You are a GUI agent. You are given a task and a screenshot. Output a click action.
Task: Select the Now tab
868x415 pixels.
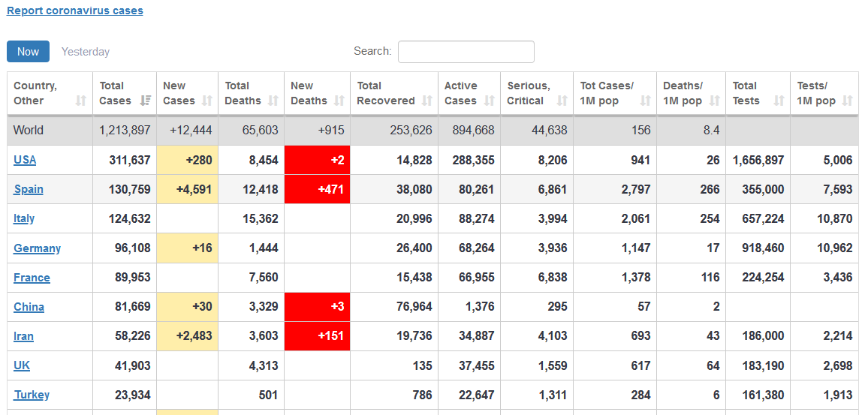pos(29,52)
